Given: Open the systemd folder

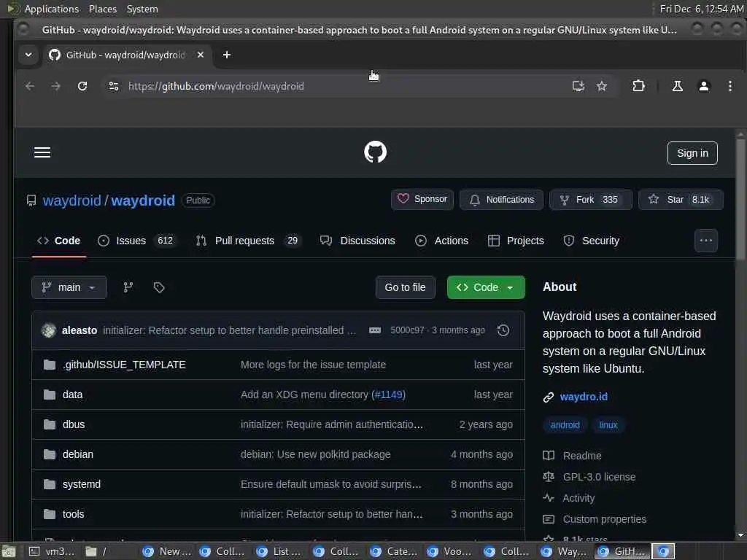Looking at the screenshot, I should coord(82,484).
